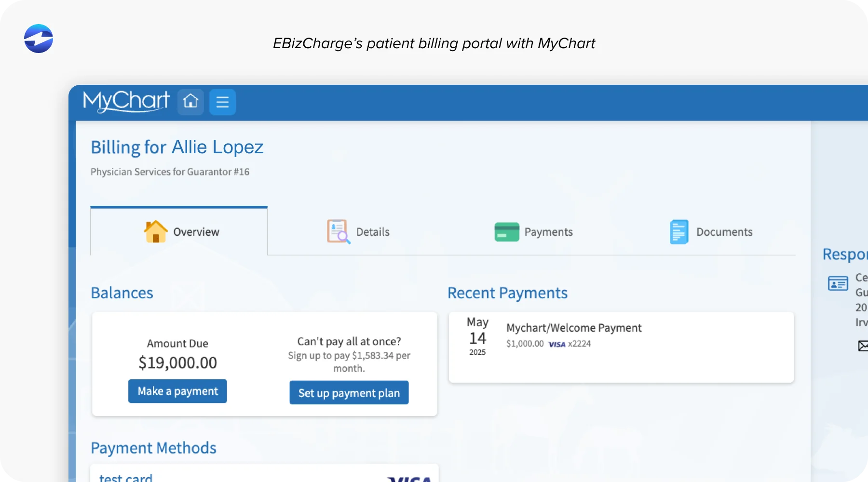Screen dimensions: 868x482
Task: Click Physician Services for Guarantor #16 text
Action: point(170,172)
